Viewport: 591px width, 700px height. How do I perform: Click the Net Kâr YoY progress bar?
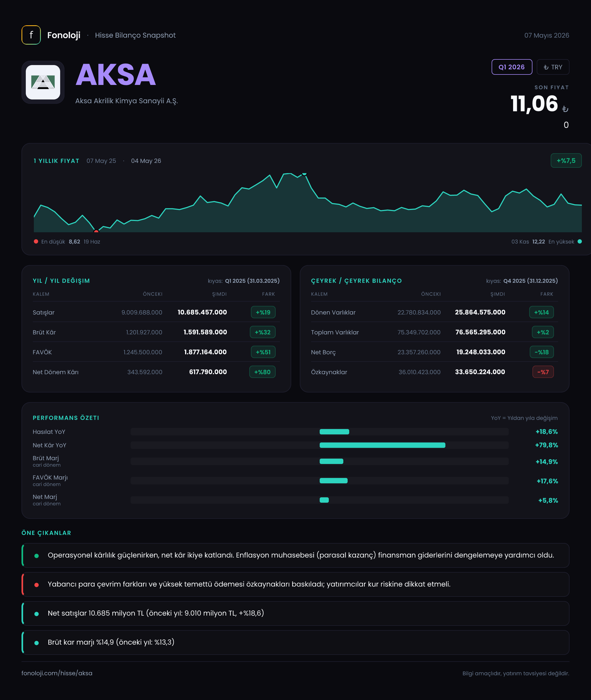pyautogui.click(x=320, y=445)
